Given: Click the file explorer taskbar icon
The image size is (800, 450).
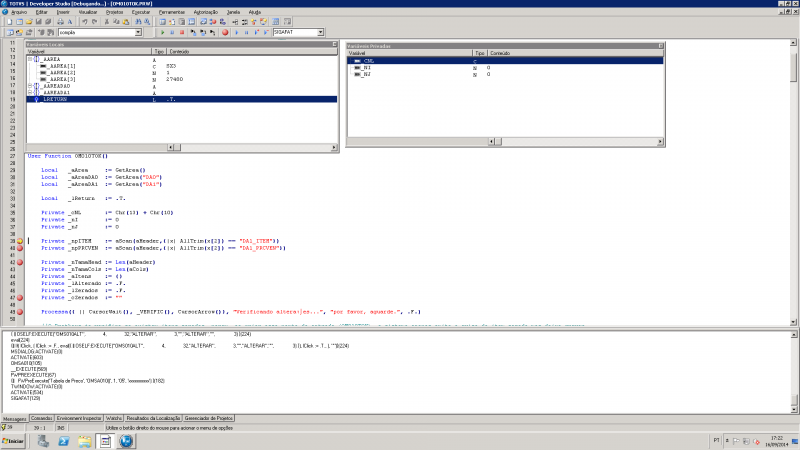Looking at the screenshot, I should [x=85, y=441].
